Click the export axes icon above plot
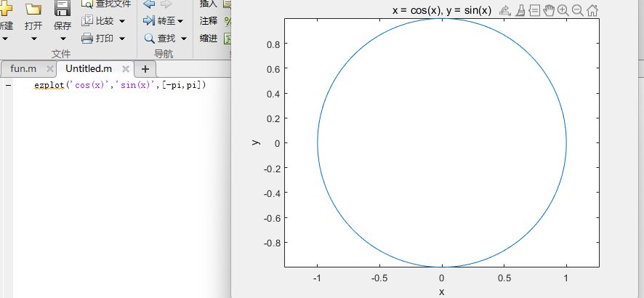Screen dimensions: 644x298 (x=504, y=11)
